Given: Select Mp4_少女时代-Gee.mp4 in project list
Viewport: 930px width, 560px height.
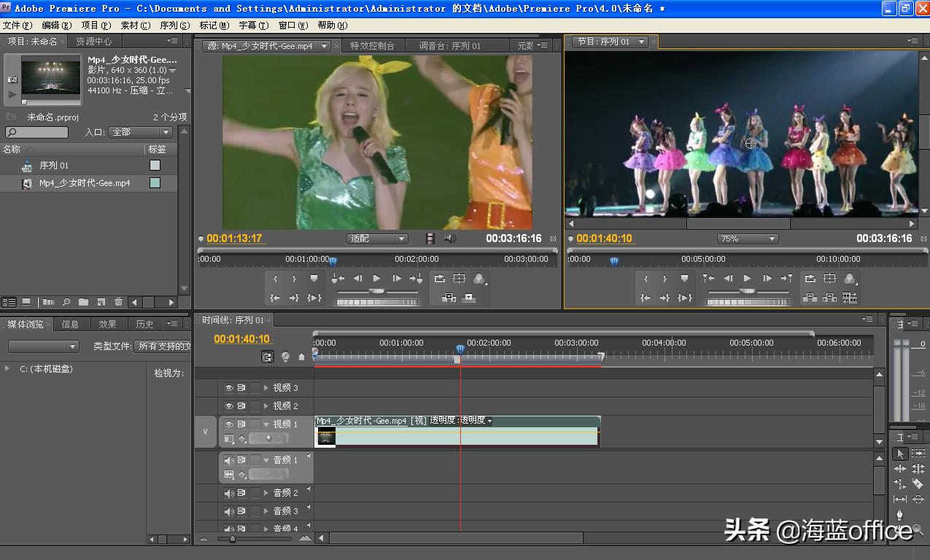Looking at the screenshot, I should coord(85,183).
